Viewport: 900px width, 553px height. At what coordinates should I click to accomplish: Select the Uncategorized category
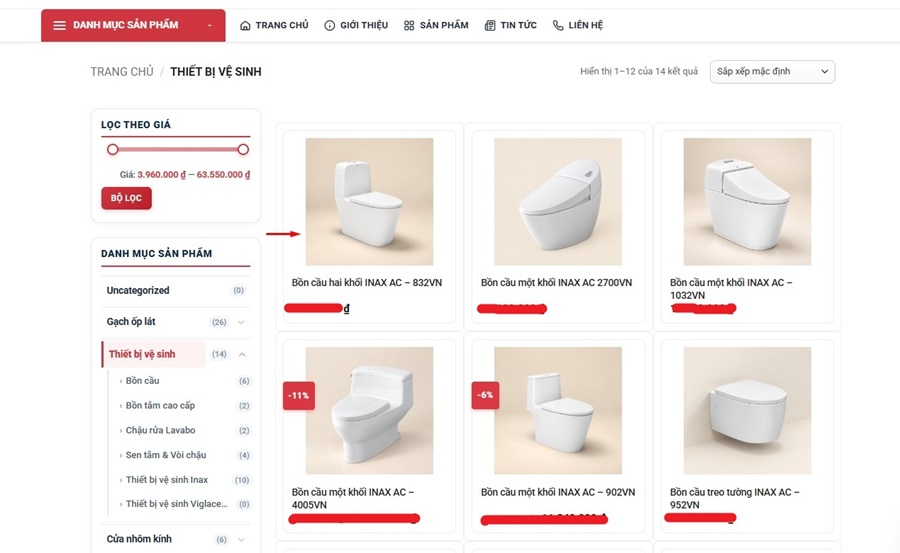[x=138, y=291]
